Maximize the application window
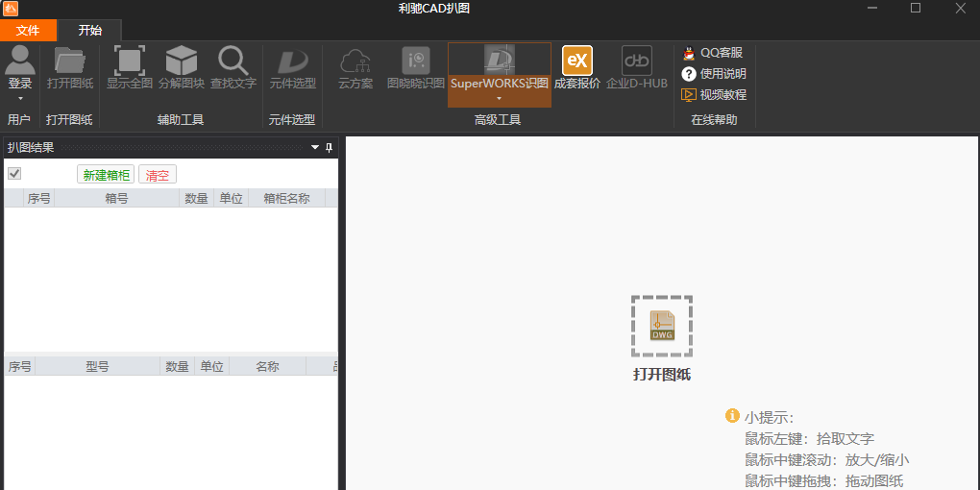The image size is (980, 490). pyautogui.click(x=916, y=8)
